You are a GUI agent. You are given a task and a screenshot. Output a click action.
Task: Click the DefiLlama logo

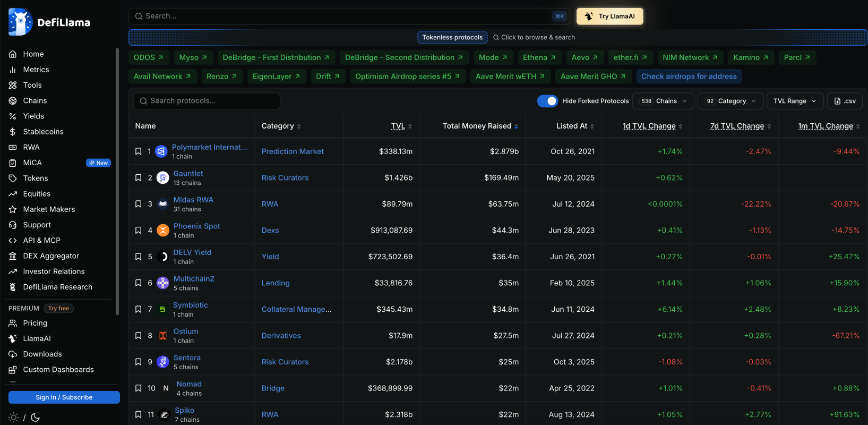(49, 22)
